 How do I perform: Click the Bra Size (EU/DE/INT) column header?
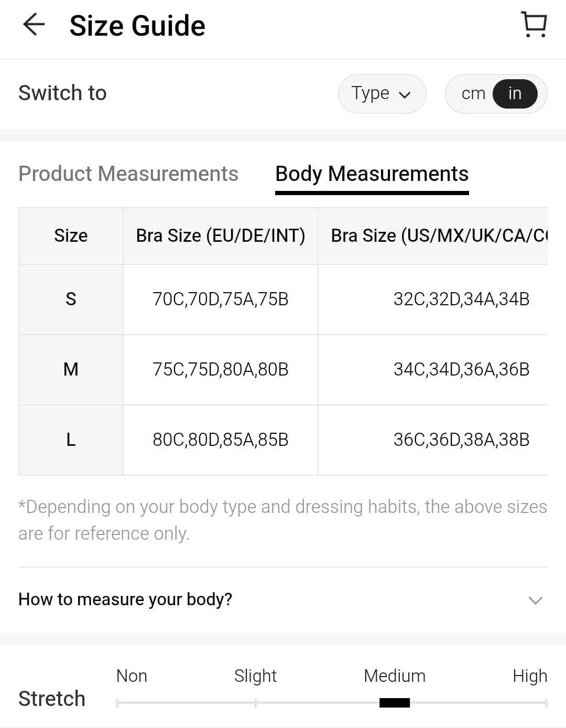221,235
